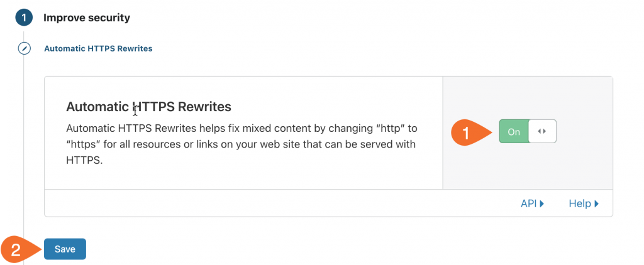Click the arrow icon next to Help
Image resolution: width=644 pixels, height=265 pixels.
(596, 203)
